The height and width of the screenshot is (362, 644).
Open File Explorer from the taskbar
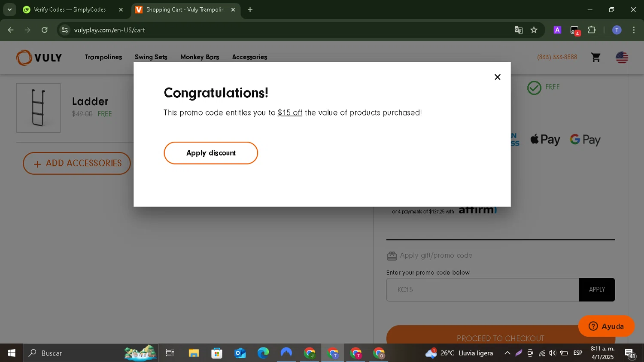tap(194, 353)
